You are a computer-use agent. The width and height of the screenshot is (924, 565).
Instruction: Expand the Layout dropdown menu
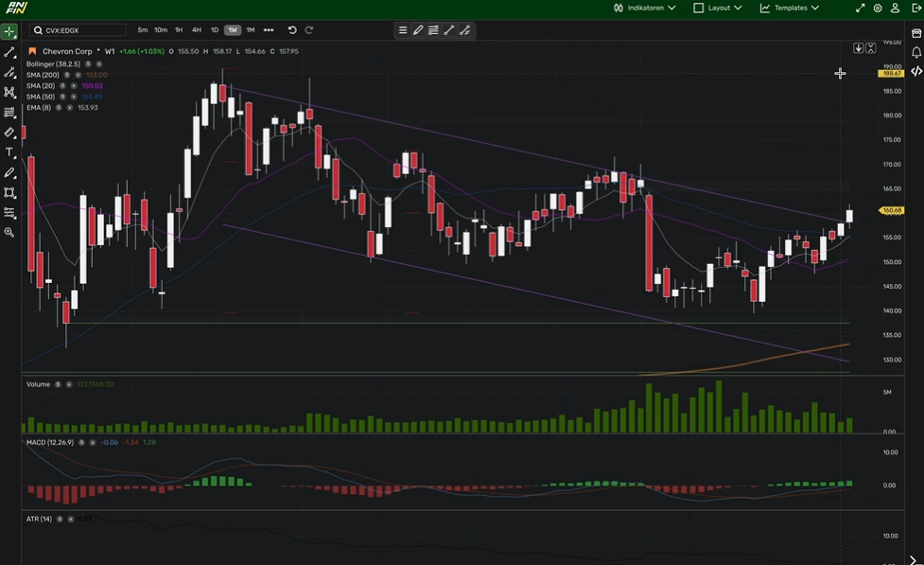(717, 8)
